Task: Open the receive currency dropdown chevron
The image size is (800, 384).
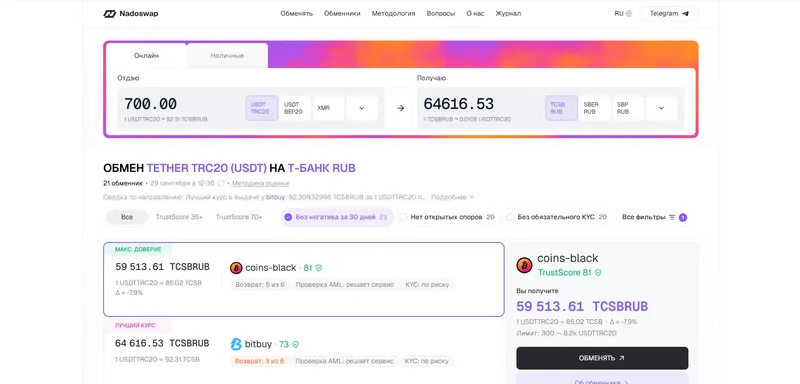Action: click(661, 108)
